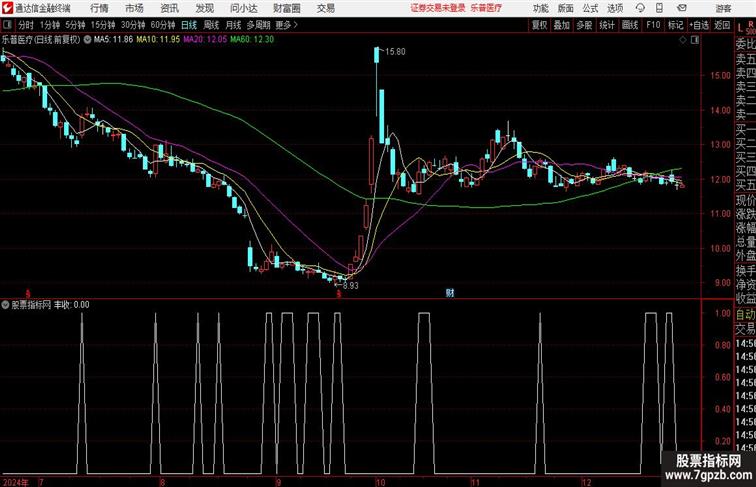Switch to the 周线 weekly tab
Viewport: 756px width, 487px height.
click(211, 25)
